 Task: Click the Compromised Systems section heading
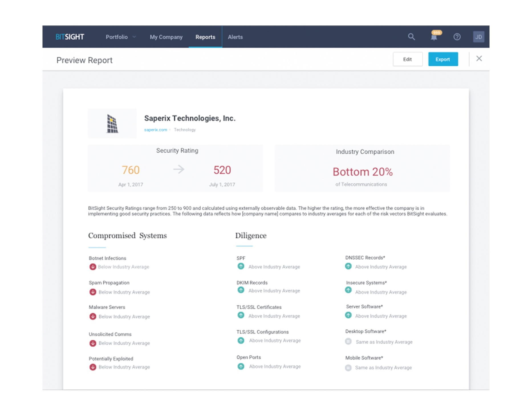127,236
